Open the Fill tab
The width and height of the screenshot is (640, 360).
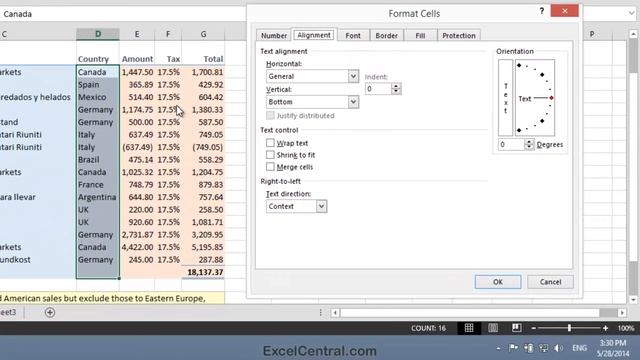[420, 36]
